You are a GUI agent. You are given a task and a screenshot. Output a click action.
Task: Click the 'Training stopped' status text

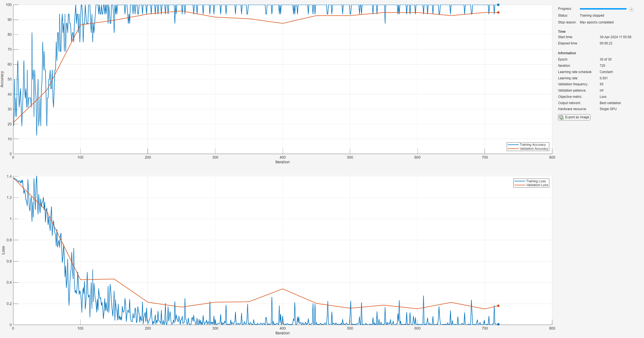[x=592, y=16]
